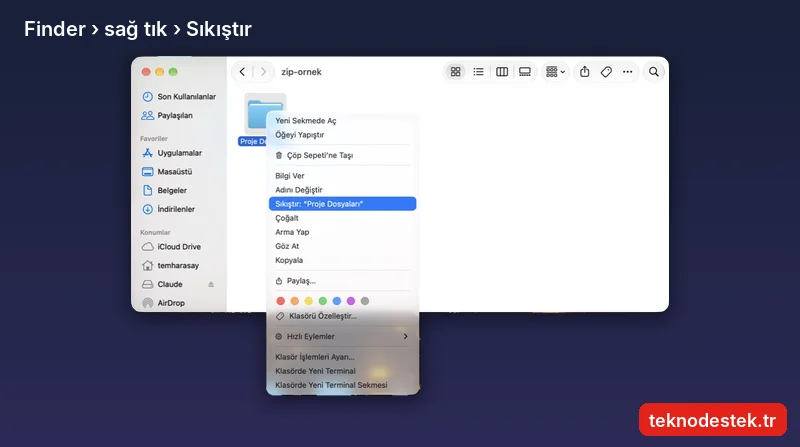Open Masaüstü in sidebar
Image resolution: width=800 pixels, height=447 pixels.
pyautogui.click(x=167, y=172)
